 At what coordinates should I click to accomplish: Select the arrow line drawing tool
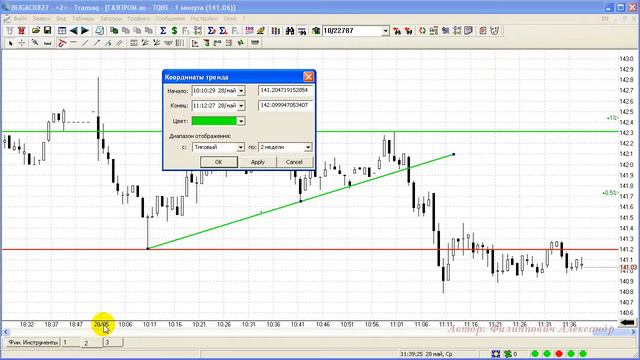96,43
